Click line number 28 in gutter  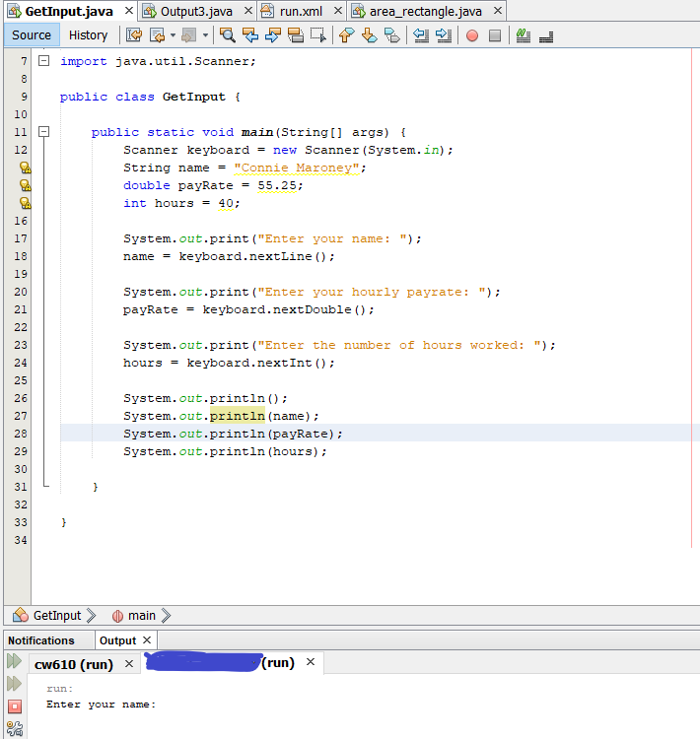21,434
